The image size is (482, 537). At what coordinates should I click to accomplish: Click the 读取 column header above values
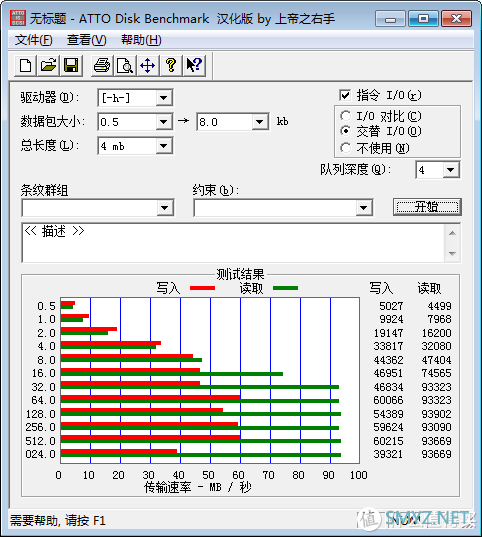pos(429,288)
